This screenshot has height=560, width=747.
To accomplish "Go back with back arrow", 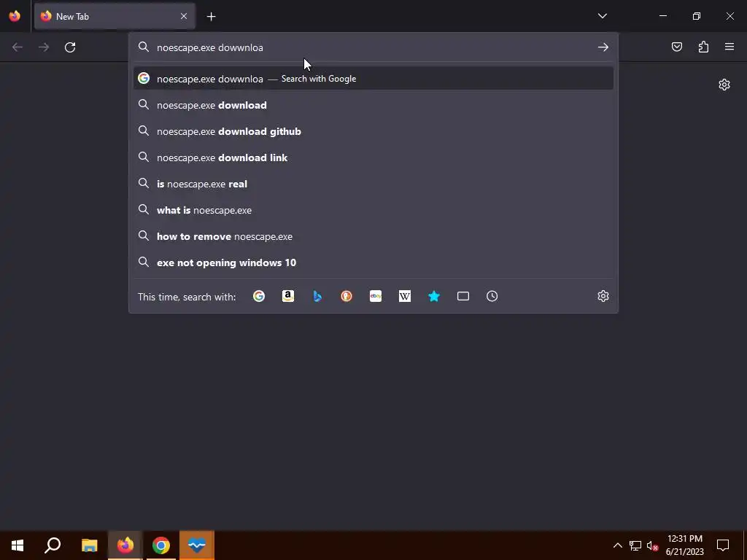I will tap(18, 47).
